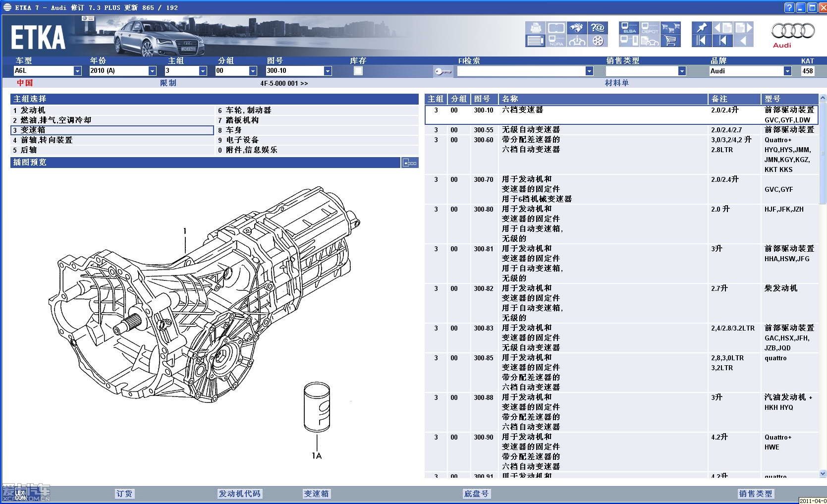Click the 名称 column header

(603, 99)
